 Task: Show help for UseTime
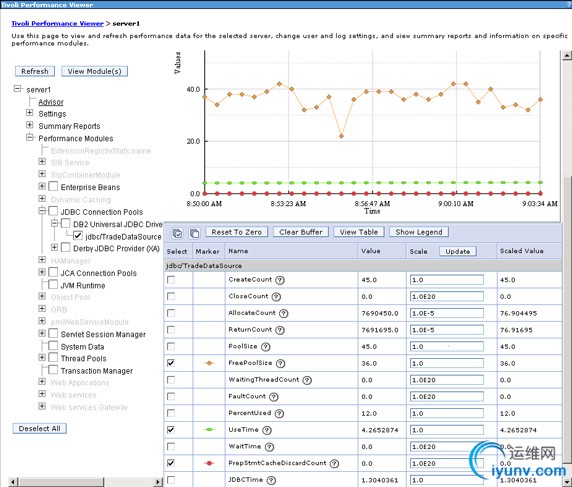(267, 430)
